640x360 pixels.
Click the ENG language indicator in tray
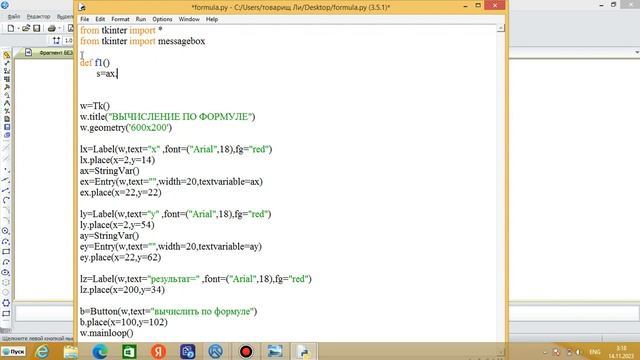pos(595,352)
